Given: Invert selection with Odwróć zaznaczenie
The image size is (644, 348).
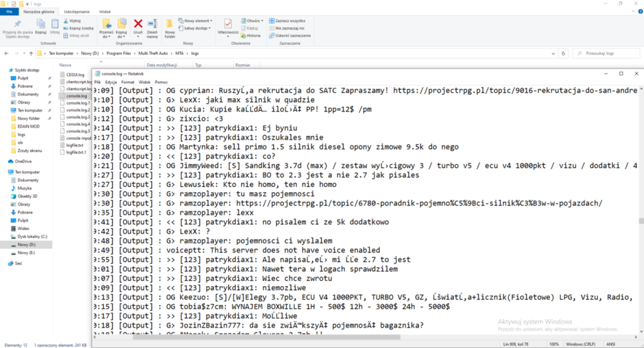Looking at the screenshot, I should pos(290,35).
